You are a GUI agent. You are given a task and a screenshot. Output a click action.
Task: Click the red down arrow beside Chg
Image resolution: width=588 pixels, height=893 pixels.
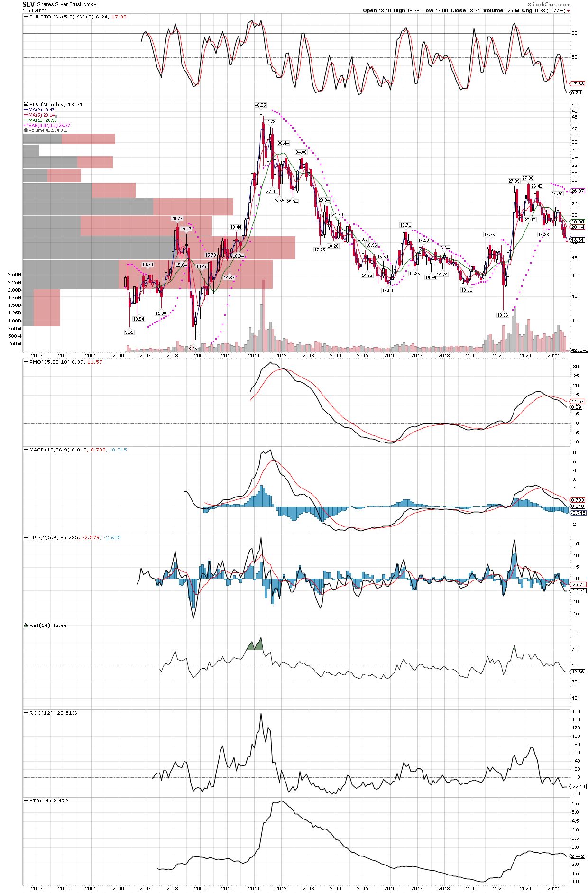tap(568, 11)
